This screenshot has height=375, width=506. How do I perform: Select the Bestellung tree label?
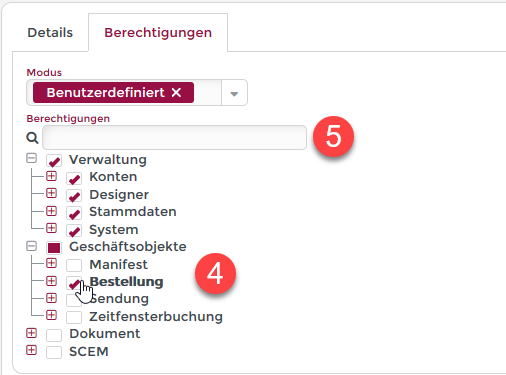[126, 282]
